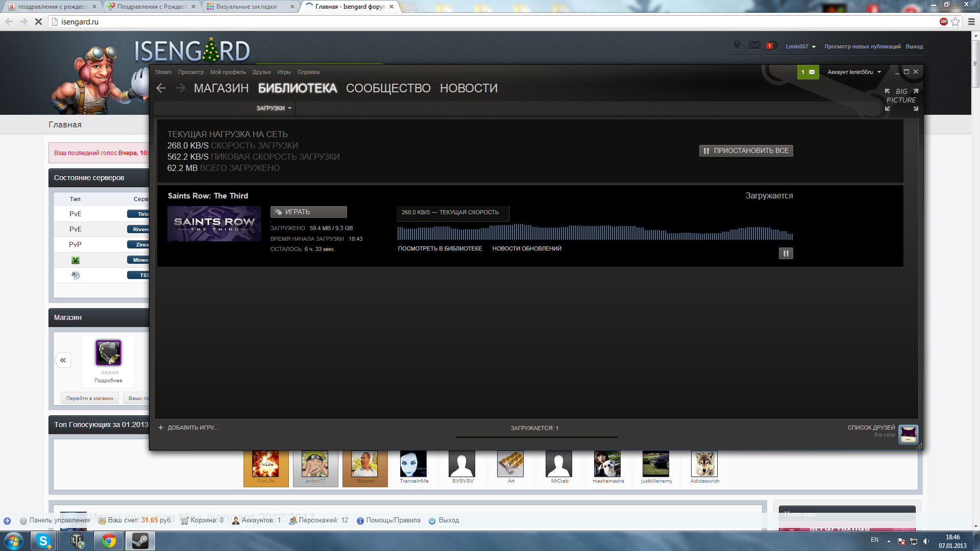980x551 pixels.
Task: Click the Steam taskbar icon
Action: coord(140,541)
